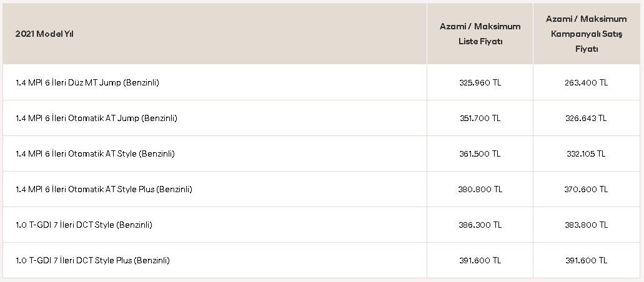Select the 361.500 TL price cell
Screen dimensions: 644x282
coord(480,154)
